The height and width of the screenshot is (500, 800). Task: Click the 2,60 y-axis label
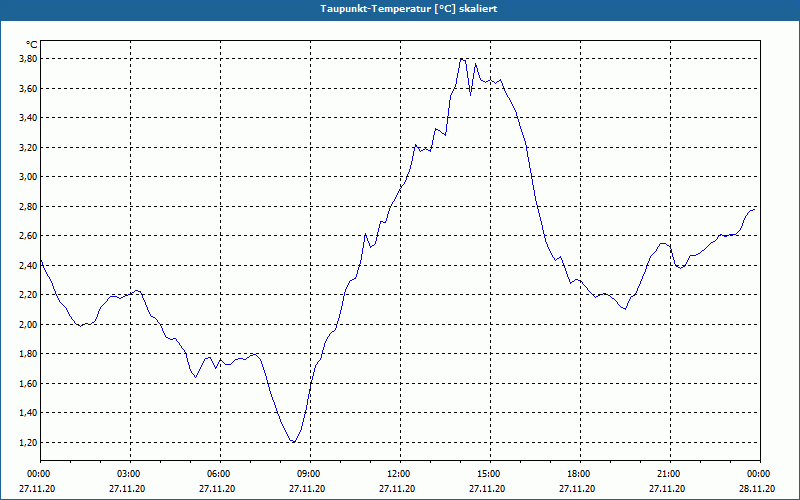[x=28, y=236]
